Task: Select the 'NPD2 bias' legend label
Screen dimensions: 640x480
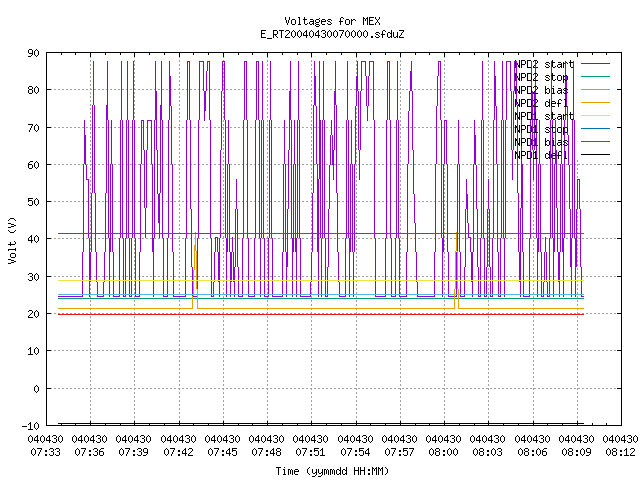Action: (541, 90)
